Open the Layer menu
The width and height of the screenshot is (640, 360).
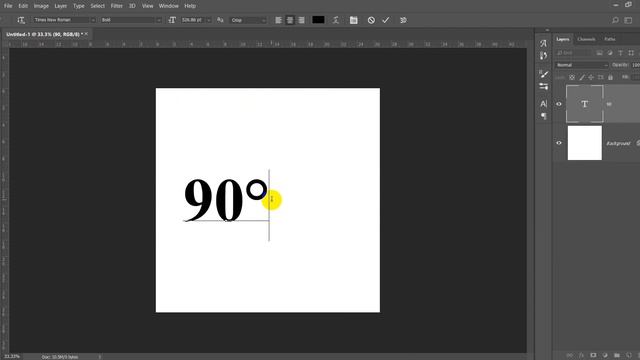coord(60,6)
